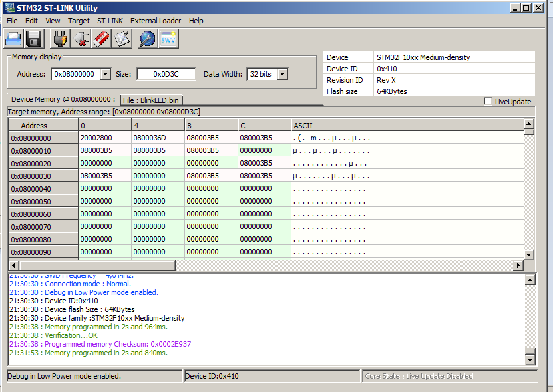The height and width of the screenshot is (392, 553).
Task: Click row address 0x08000010
Action: pyautogui.click(x=43, y=151)
